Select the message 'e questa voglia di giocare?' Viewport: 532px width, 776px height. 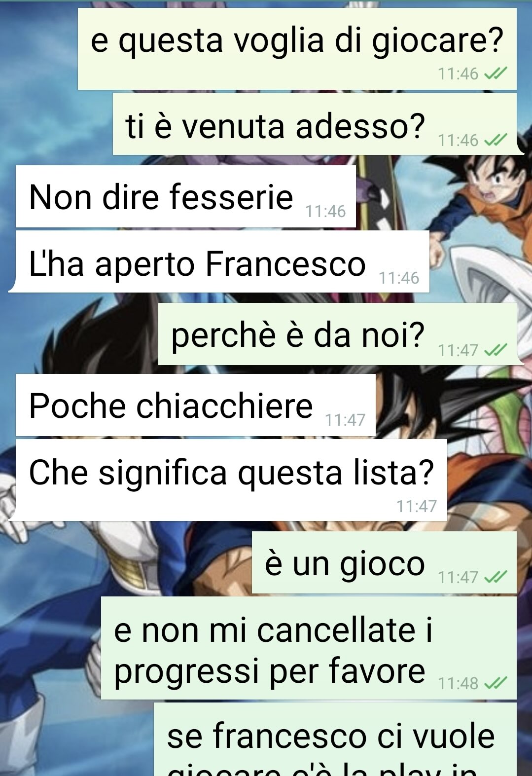click(297, 49)
